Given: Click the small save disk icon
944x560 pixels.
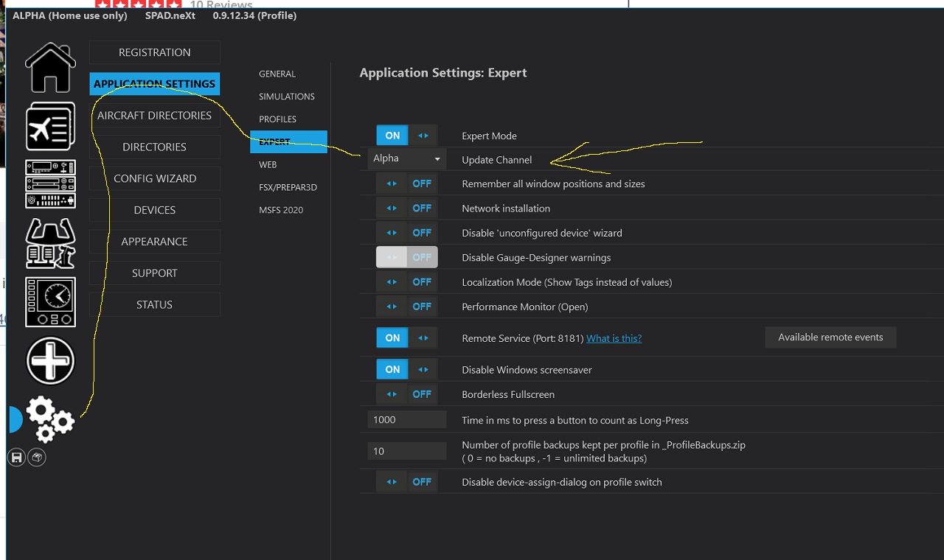Looking at the screenshot, I should tap(16, 458).
